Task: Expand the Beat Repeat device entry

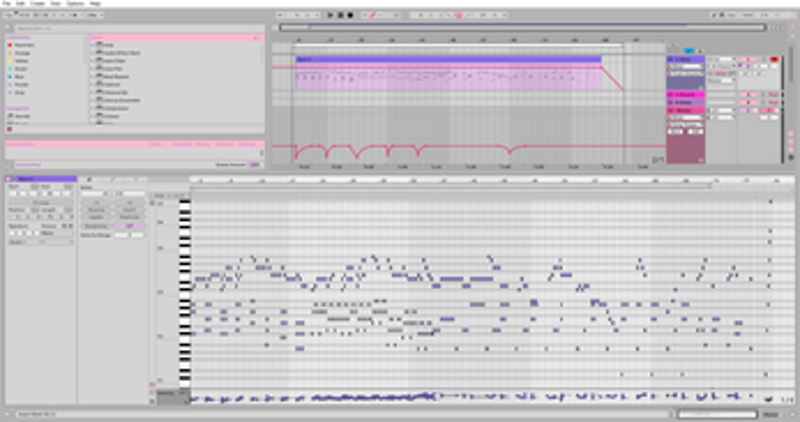Action: tap(94, 76)
